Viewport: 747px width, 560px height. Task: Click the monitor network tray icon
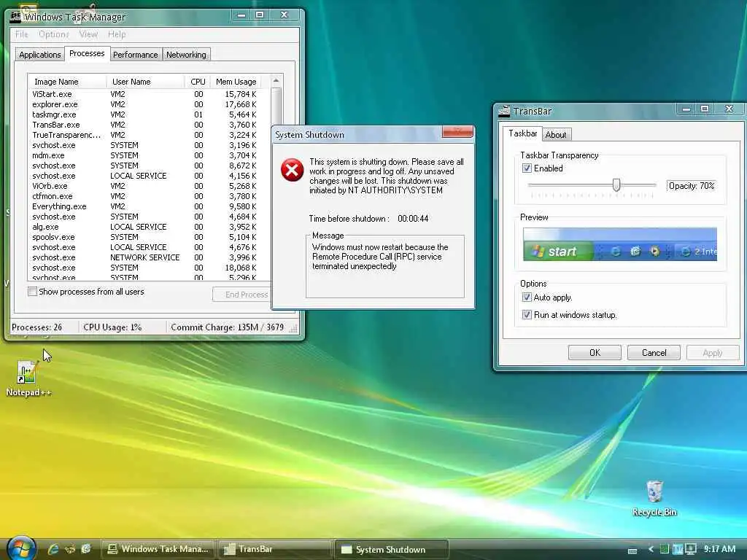pos(690,550)
